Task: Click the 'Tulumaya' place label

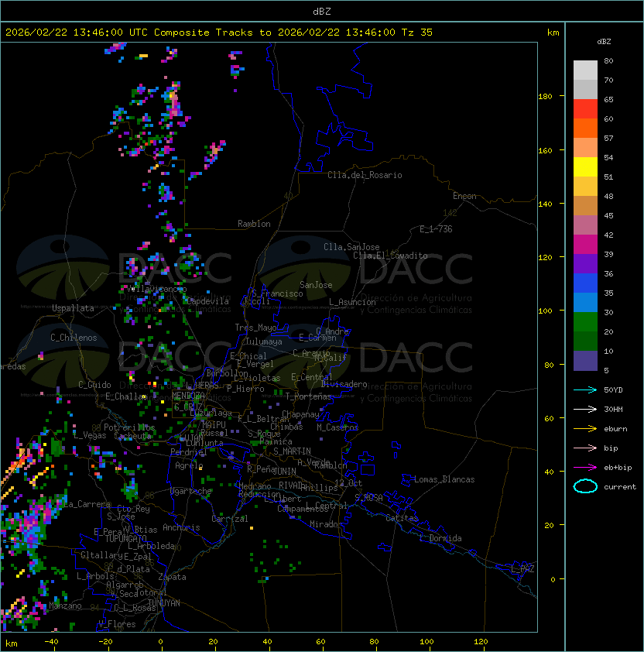Action: [264, 341]
